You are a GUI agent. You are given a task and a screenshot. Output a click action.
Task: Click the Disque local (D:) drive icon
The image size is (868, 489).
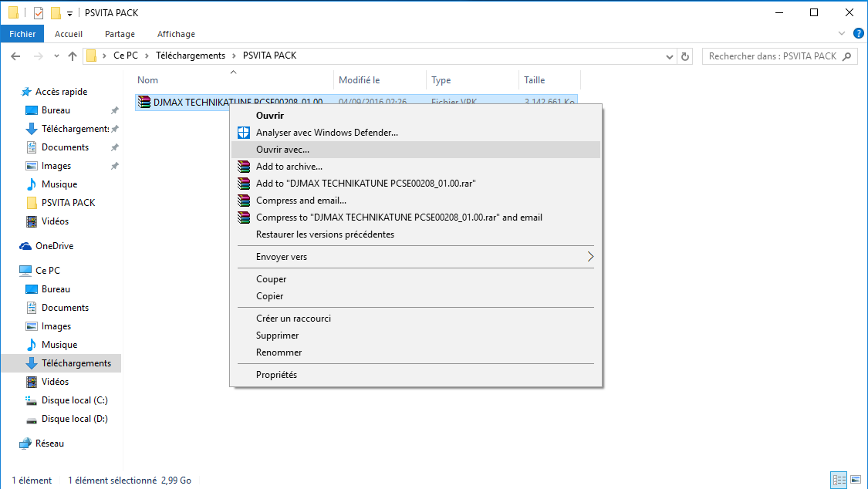pos(32,420)
